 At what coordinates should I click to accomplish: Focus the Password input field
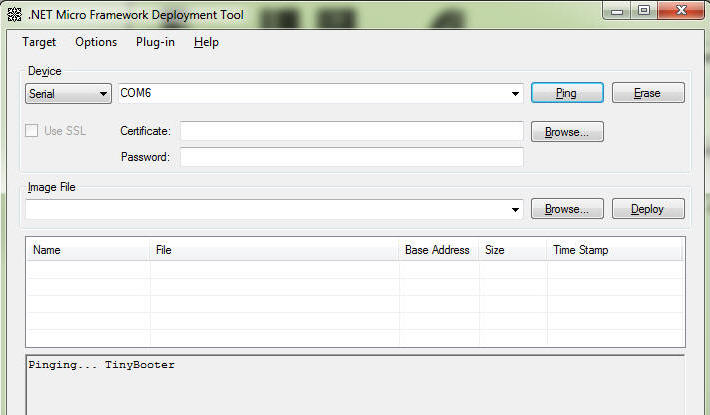[x=352, y=157]
